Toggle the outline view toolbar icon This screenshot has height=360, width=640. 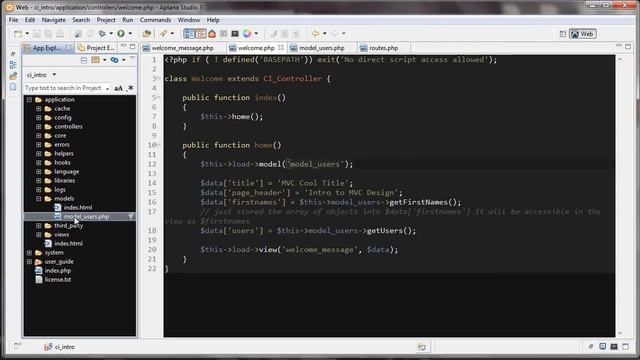200,34
